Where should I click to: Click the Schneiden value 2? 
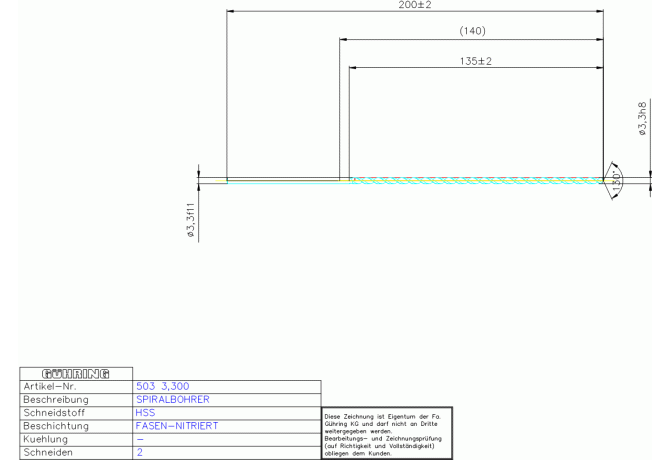139,452
